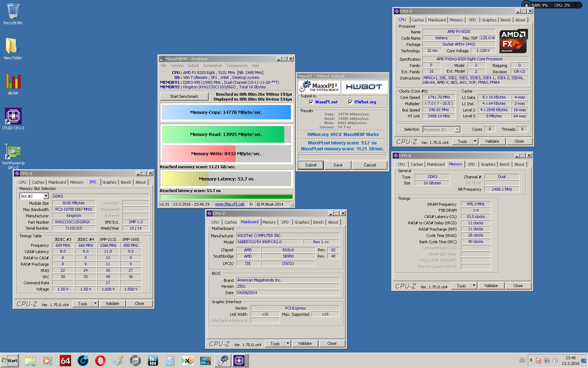Click Submit in the HWbot Submit dialog
This screenshot has height=368, width=588.
coord(311,165)
